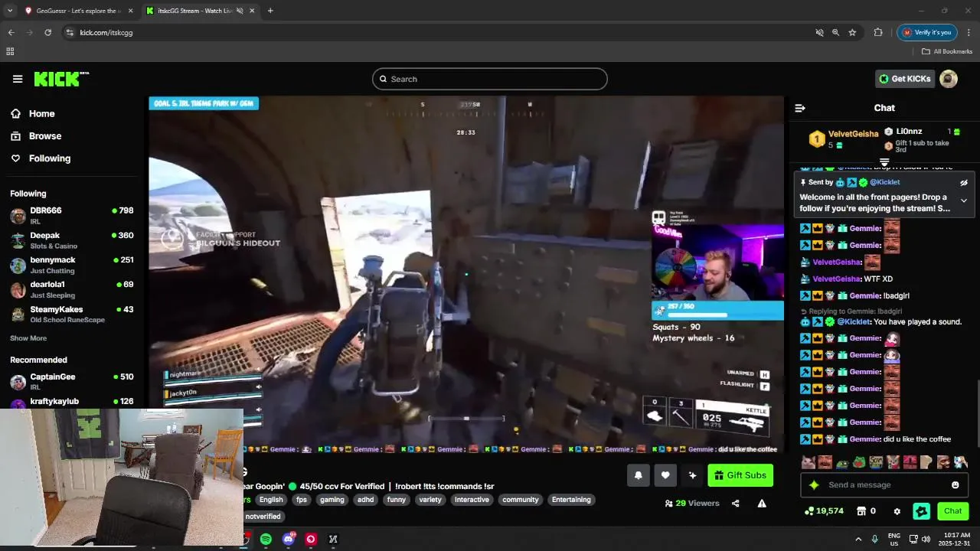Open Chrome three-dot menu
Viewport: 980px width, 551px height.
969,33
